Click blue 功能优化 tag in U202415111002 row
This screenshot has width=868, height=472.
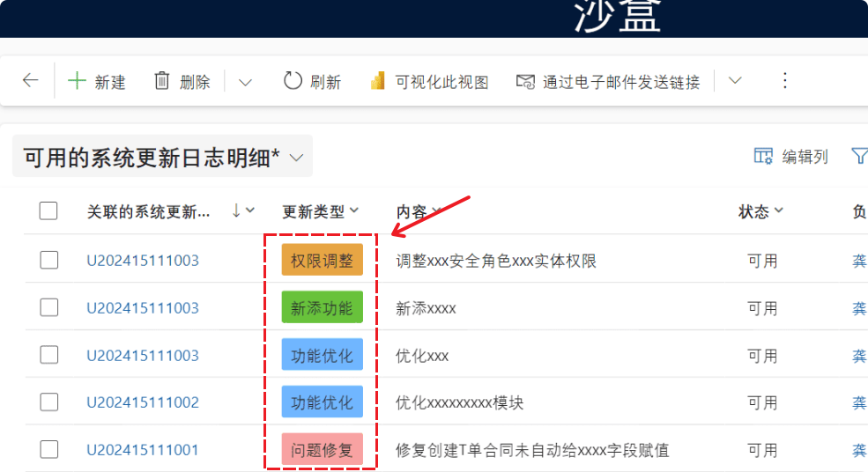tap(323, 402)
